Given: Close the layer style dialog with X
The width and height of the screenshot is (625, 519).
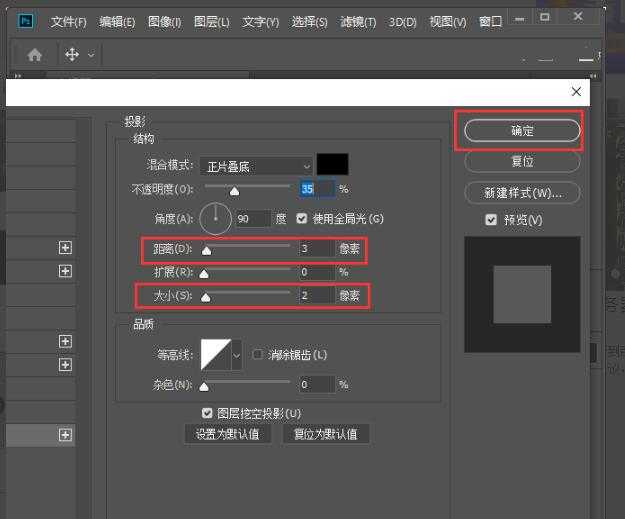Looking at the screenshot, I should 576,91.
